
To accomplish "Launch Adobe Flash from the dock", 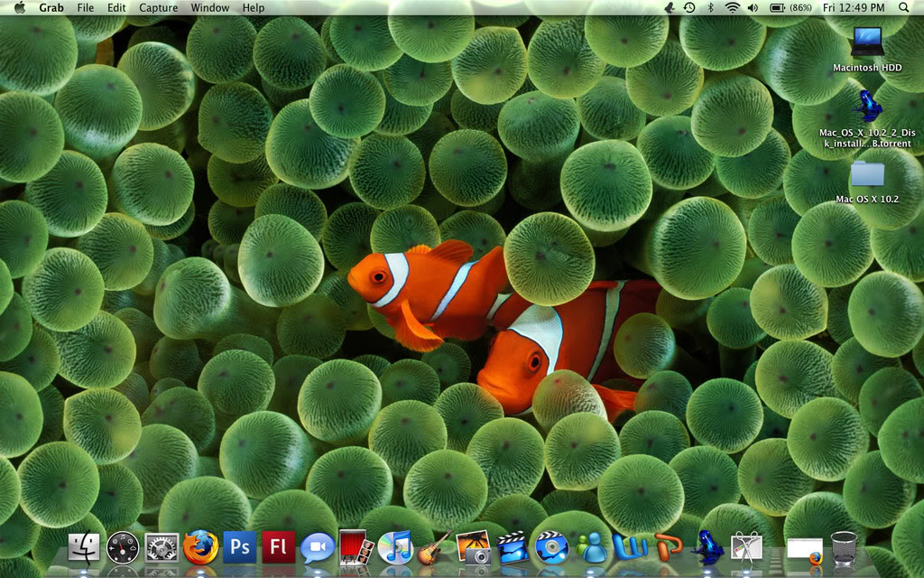I will [278, 546].
